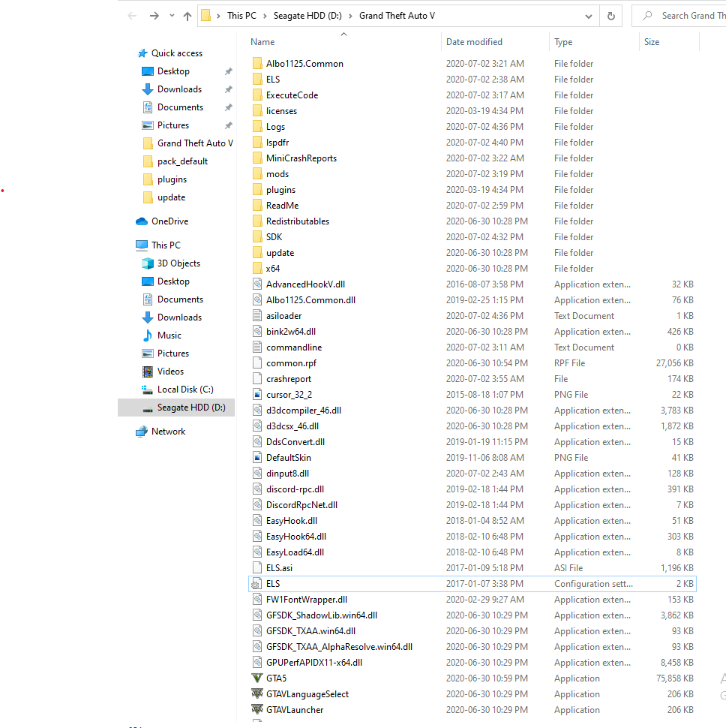Open Network in the navigation pane
The height and width of the screenshot is (728, 726).
point(168,432)
